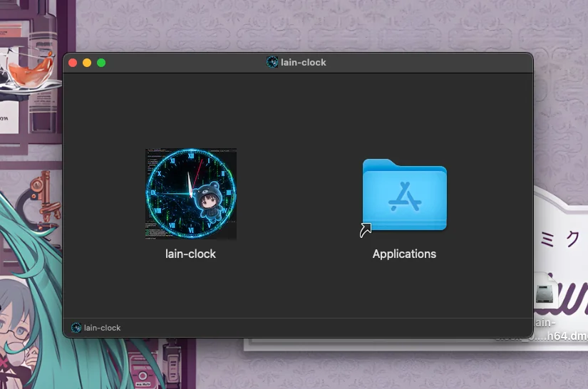Click the alias arrow badge on Applications

[366, 229]
